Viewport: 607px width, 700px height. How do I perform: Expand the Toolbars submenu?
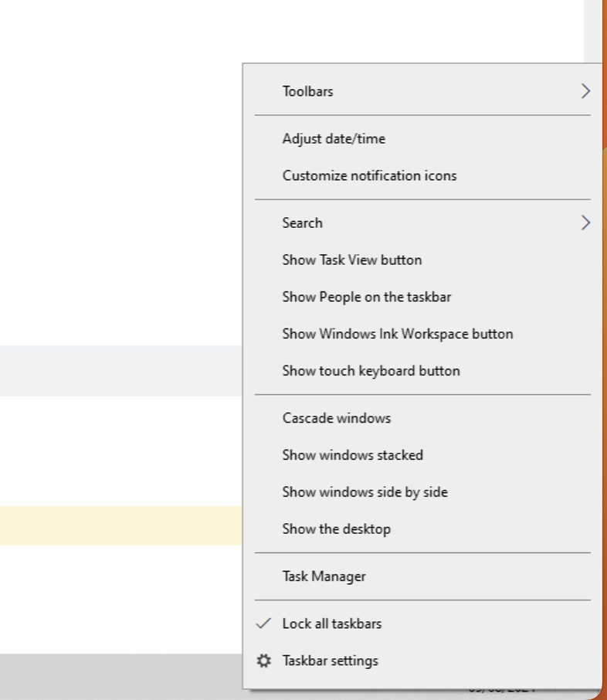click(307, 90)
